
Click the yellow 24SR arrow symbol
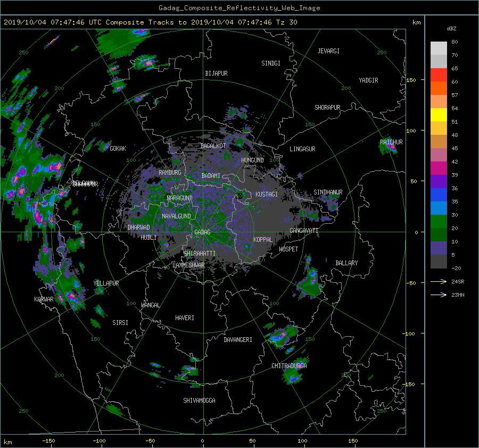click(439, 281)
